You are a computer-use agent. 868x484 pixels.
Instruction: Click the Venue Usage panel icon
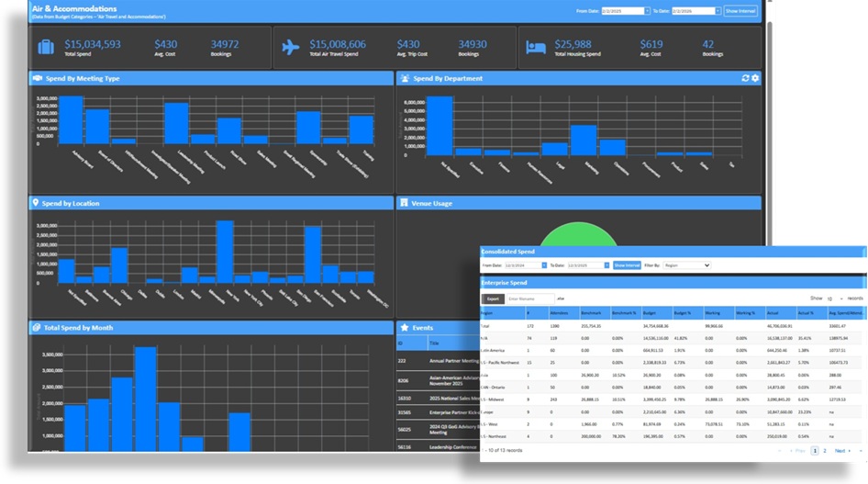coord(404,203)
